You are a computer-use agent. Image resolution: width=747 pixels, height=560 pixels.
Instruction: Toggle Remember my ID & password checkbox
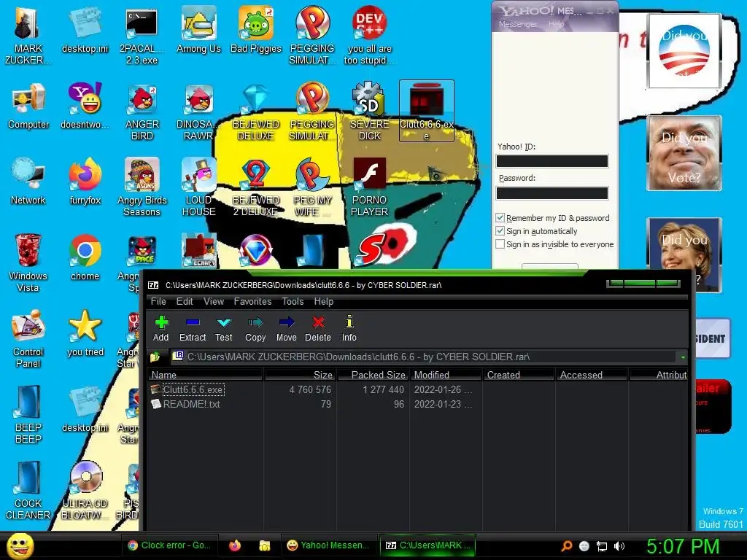click(500, 217)
